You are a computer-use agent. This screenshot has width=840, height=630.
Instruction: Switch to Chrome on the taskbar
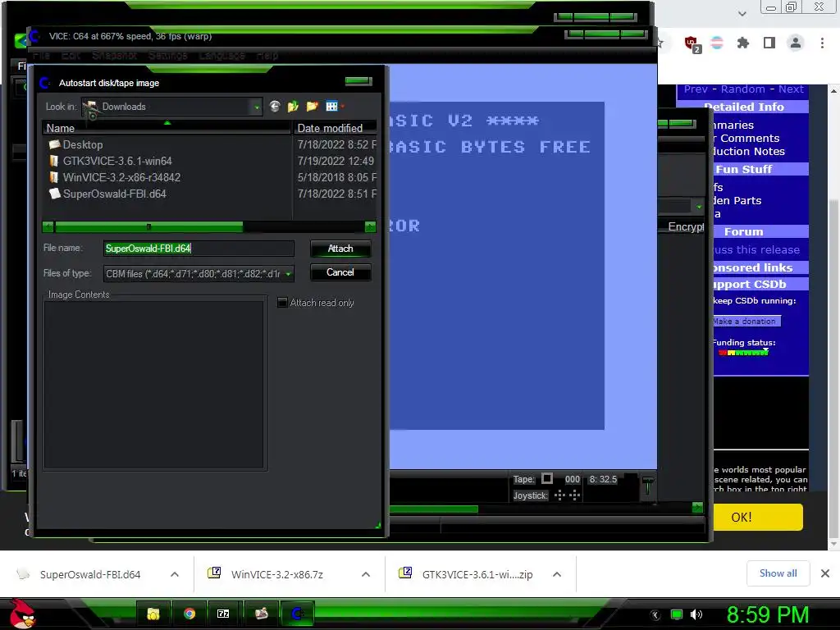click(189, 614)
